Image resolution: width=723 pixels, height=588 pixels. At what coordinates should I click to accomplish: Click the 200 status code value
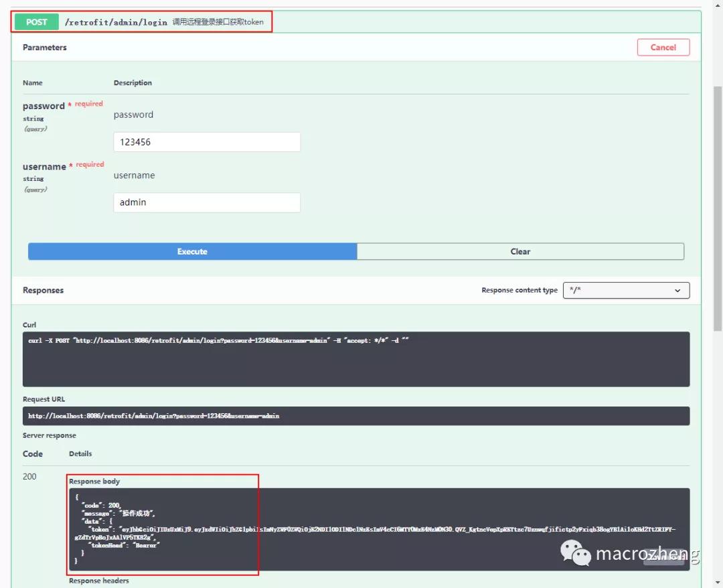click(29, 475)
